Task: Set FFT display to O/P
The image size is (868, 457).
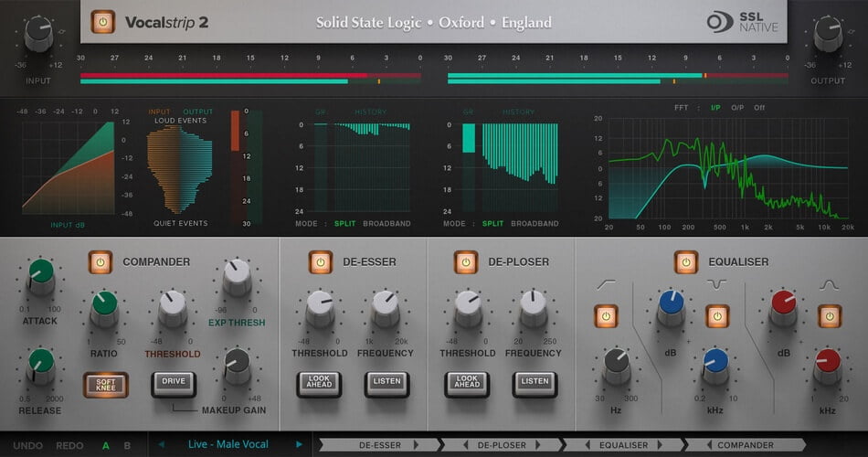Action: (736, 107)
